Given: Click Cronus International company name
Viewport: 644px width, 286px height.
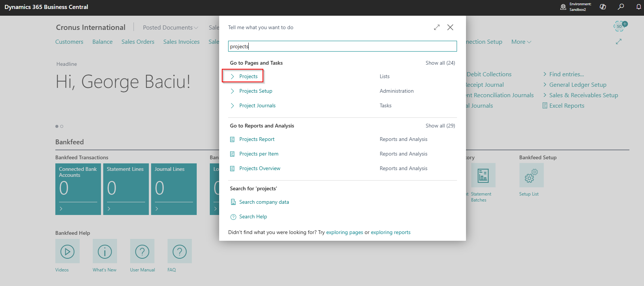Looking at the screenshot, I should point(91,27).
